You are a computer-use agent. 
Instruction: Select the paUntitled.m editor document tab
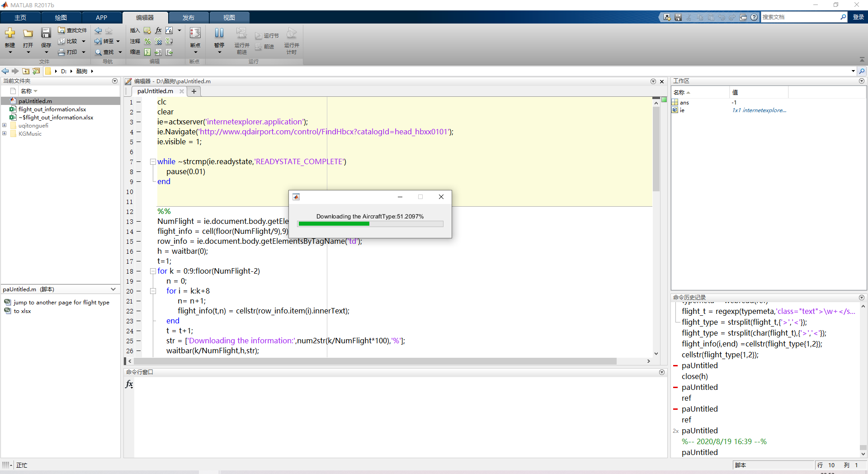pyautogui.click(x=155, y=91)
